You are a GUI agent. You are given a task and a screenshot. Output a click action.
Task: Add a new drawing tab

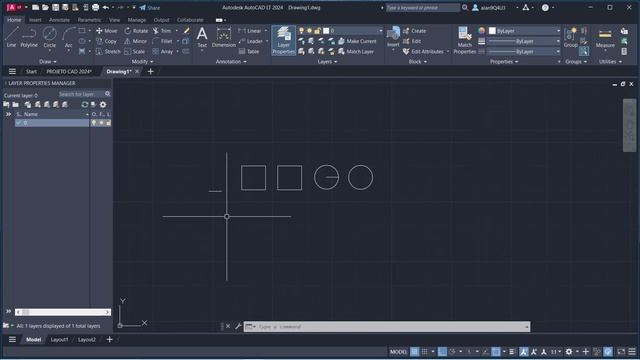coord(150,71)
